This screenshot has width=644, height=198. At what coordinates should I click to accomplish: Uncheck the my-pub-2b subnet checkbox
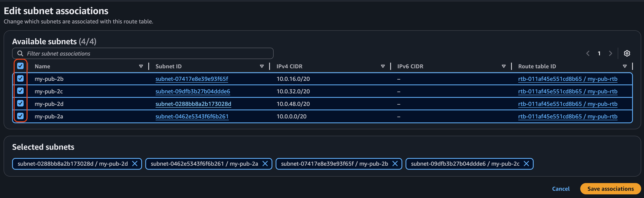click(x=20, y=79)
